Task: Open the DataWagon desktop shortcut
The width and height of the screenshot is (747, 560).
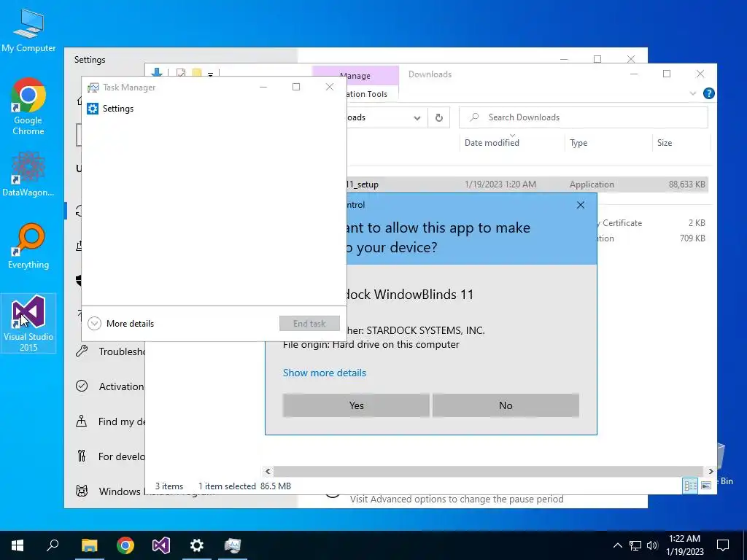Action: [28, 174]
